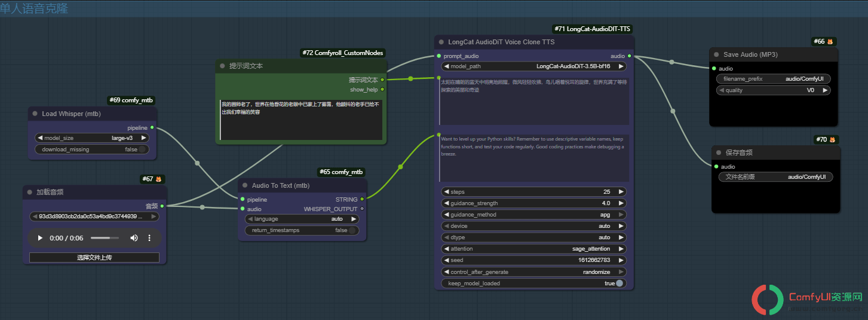Click the Python skills text box in LongCat node

[x=533, y=158]
